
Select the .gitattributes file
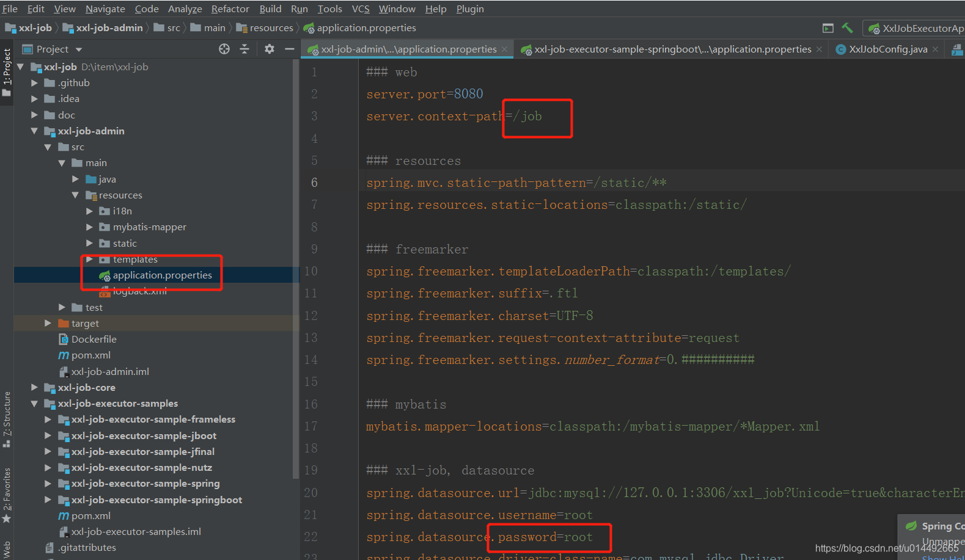(87, 548)
